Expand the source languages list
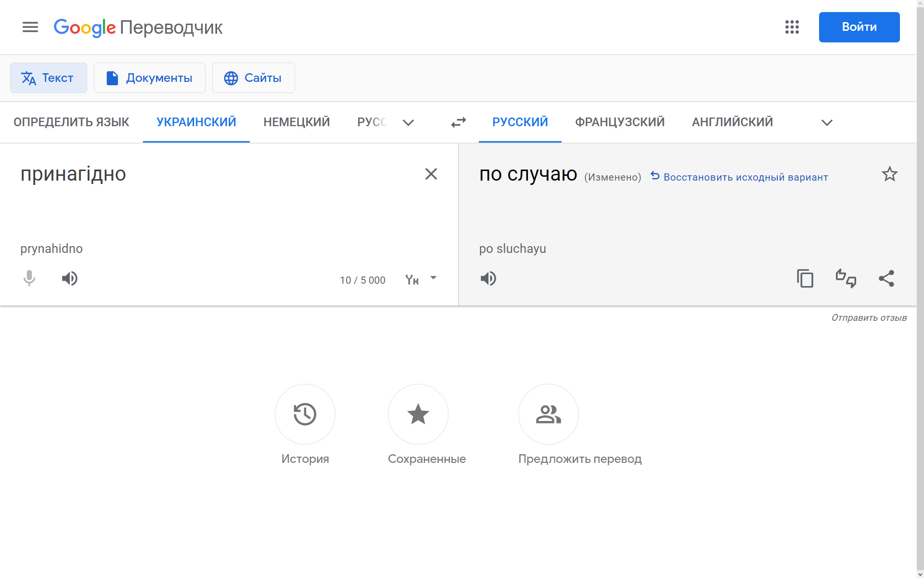The image size is (924, 578). coord(408,122)
